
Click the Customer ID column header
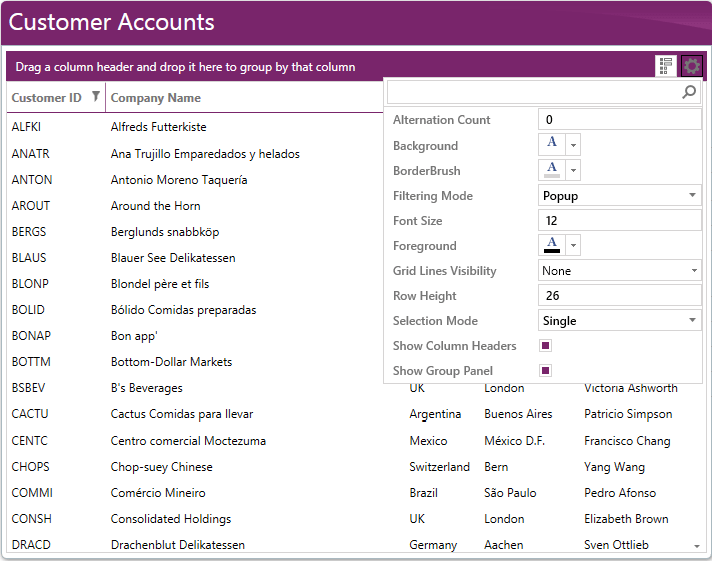click(46, 98)
